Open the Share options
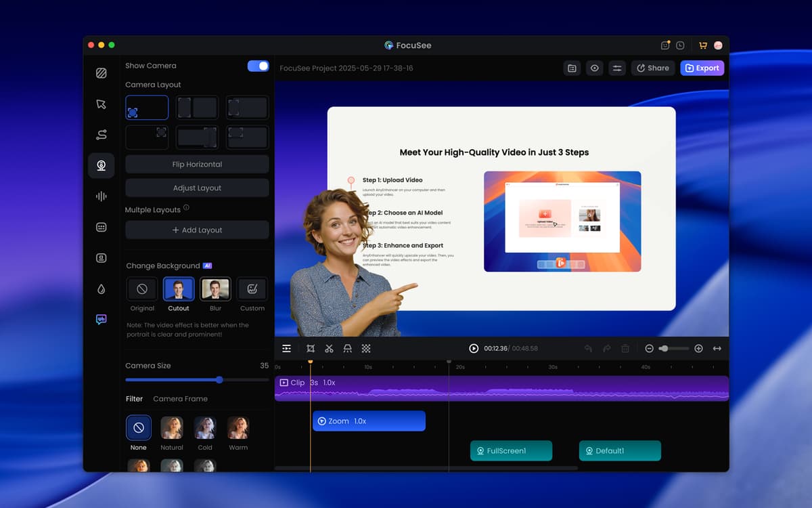This screenshot has width=812, height=508. click(652, 68)
